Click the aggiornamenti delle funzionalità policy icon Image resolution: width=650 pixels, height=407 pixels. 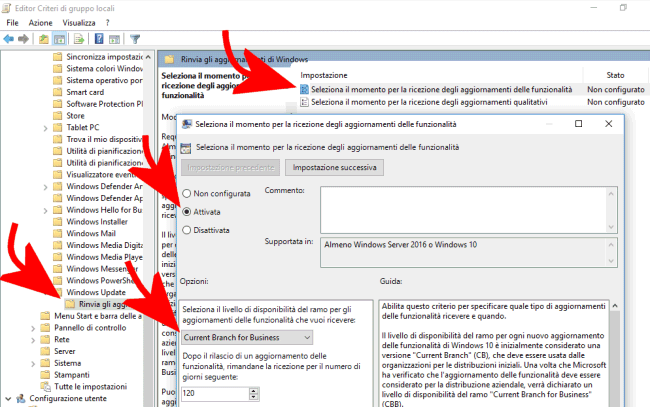304,89
